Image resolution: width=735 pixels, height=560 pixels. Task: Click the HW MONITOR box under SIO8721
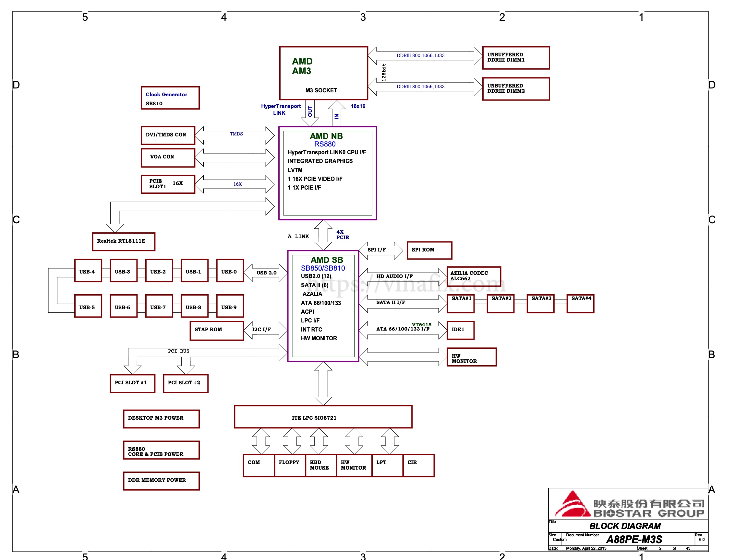pyautogui.click(x=354, y=465)
